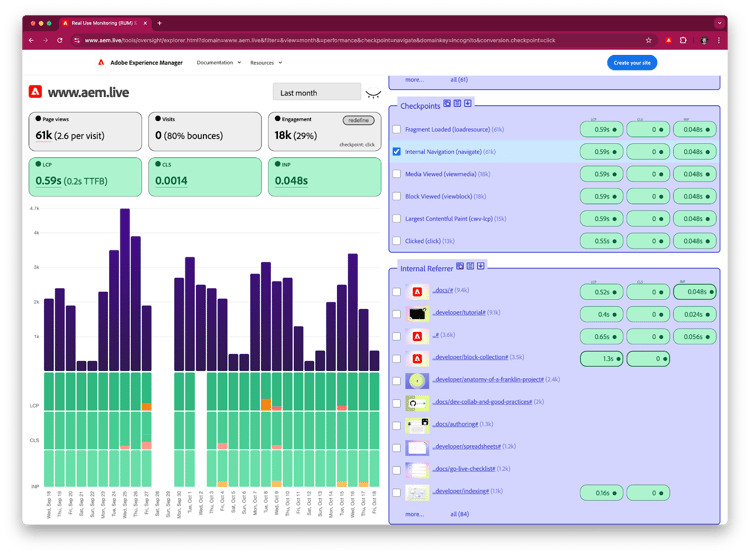Viewport: 750px width, 554px height.
Task: Check Largest Contentful Paint (cwv-lcp) checkbox
Action: point(397,219)
